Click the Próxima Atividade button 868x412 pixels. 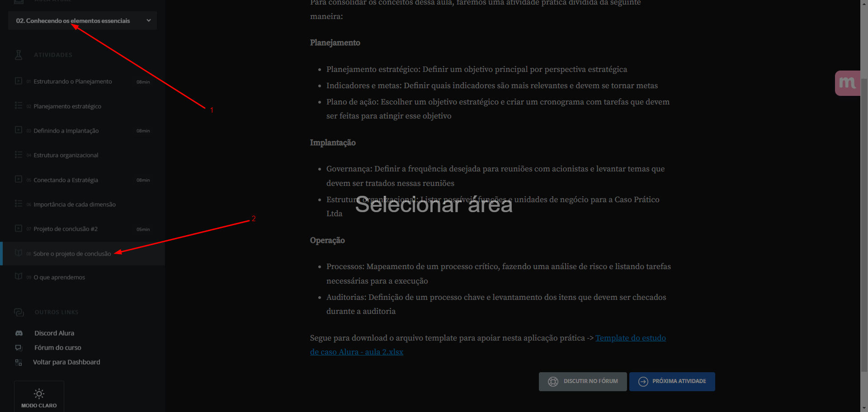[x=672, y=382]
